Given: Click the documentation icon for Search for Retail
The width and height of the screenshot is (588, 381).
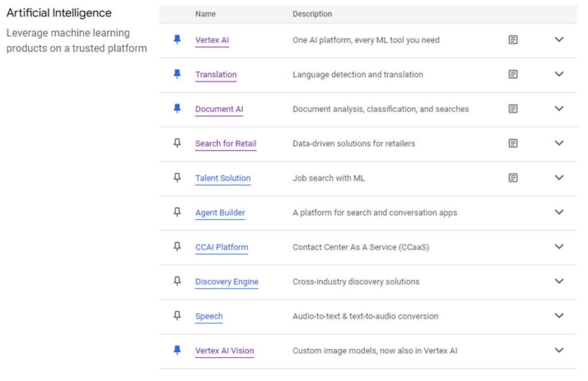Looking at the screenshot, I should (513, 143).
